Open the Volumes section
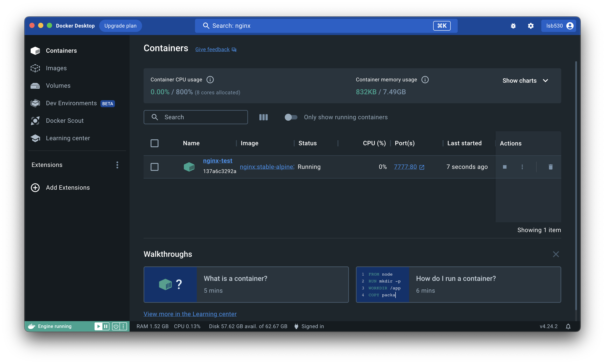The image size is (605, 364). [58, 86]
